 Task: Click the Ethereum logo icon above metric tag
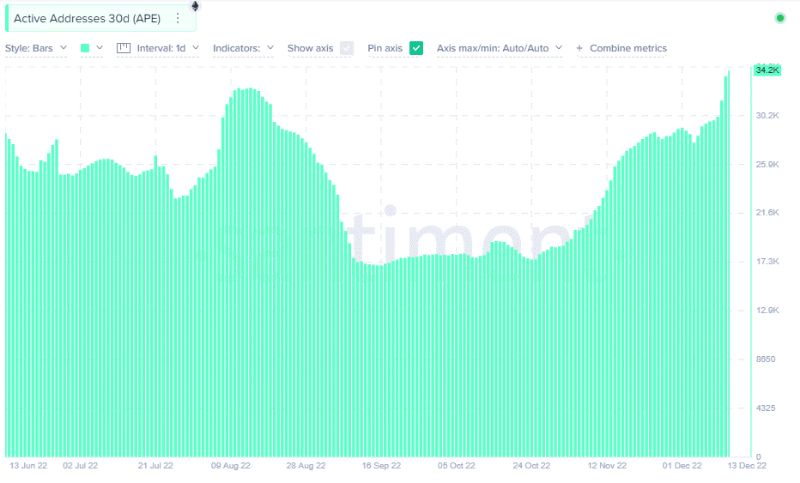195,6
